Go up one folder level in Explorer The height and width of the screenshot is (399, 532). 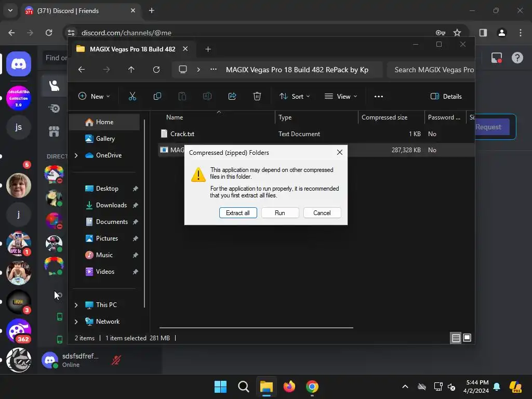(x=131, y=70)
